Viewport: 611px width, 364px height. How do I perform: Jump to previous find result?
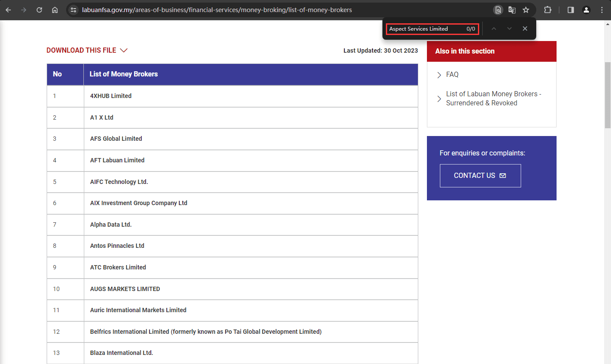494,28
